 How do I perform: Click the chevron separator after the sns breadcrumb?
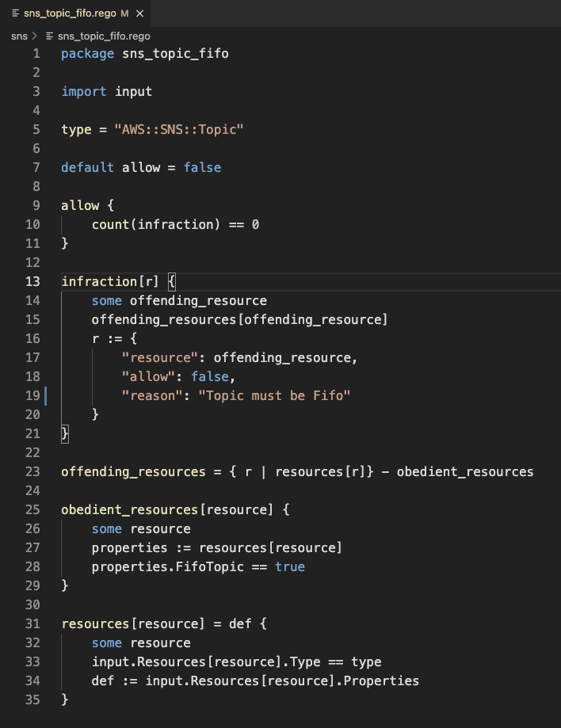pyautogui.click(x=35, y=36)
